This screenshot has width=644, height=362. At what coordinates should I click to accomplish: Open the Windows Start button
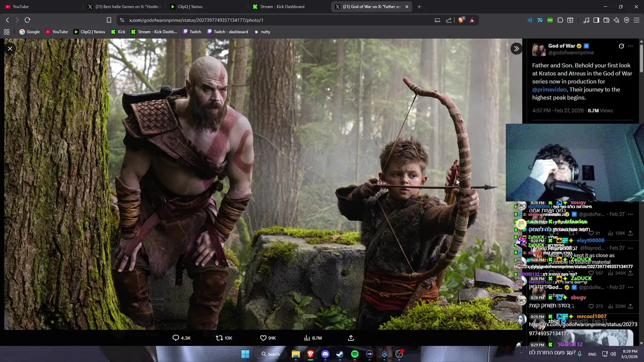[245, 354]
